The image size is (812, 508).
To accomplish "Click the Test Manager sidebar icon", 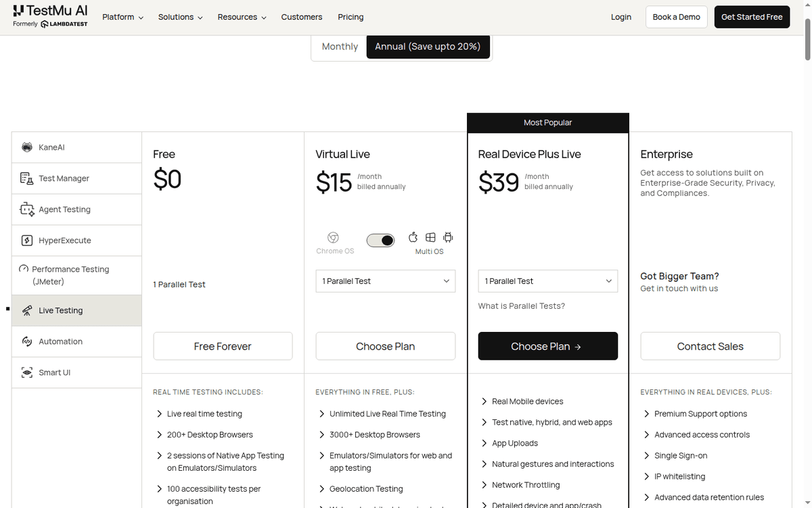I will (x=27, y=179).
